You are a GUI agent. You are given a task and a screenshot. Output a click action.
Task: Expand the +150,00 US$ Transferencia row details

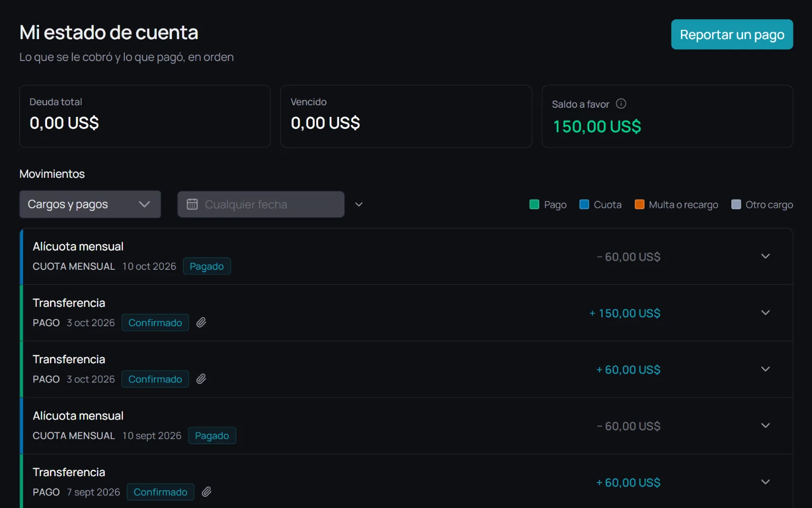click(765, 312)
